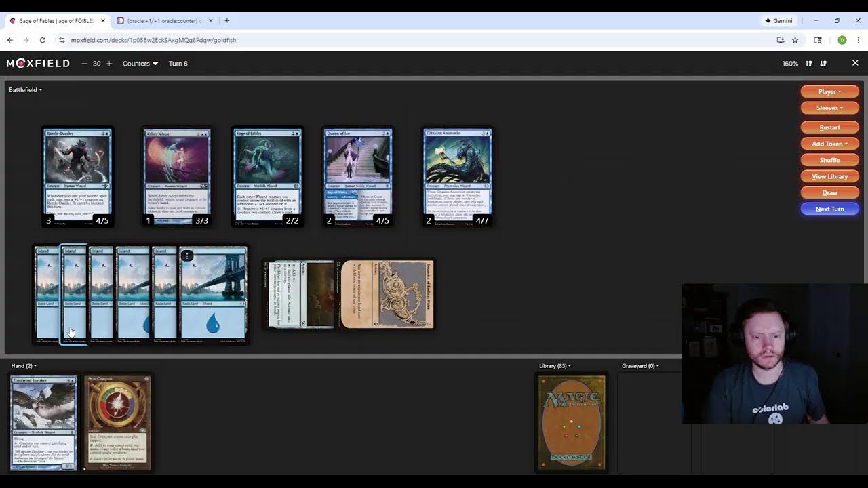This screenshot has width=868, height=488.
Task: Click the Moxfield logo
Action: coord(38,64)
